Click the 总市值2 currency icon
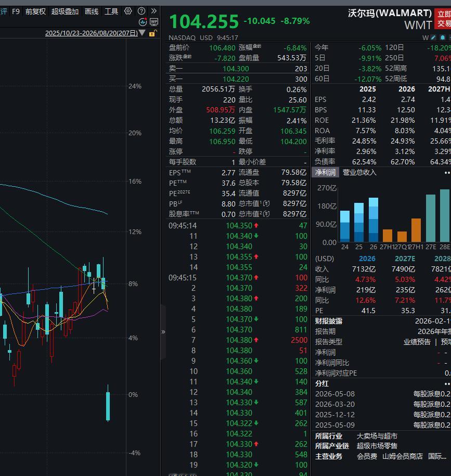451x476 pixels. (x=266, y=214)
